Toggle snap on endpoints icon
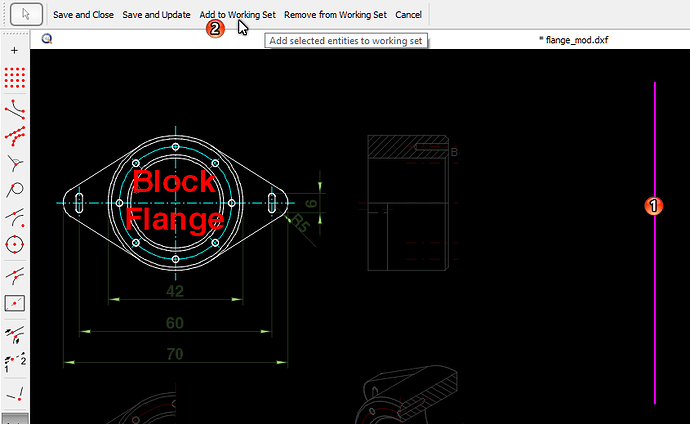This screenshot has height=424, width=690. (15, 110)
